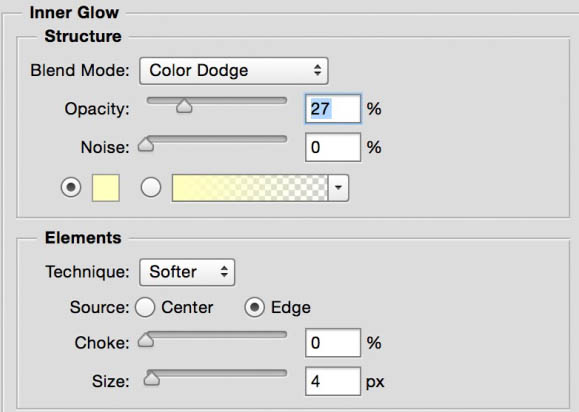
Task: Click the Choke slider handle
Action: [146, 340]
